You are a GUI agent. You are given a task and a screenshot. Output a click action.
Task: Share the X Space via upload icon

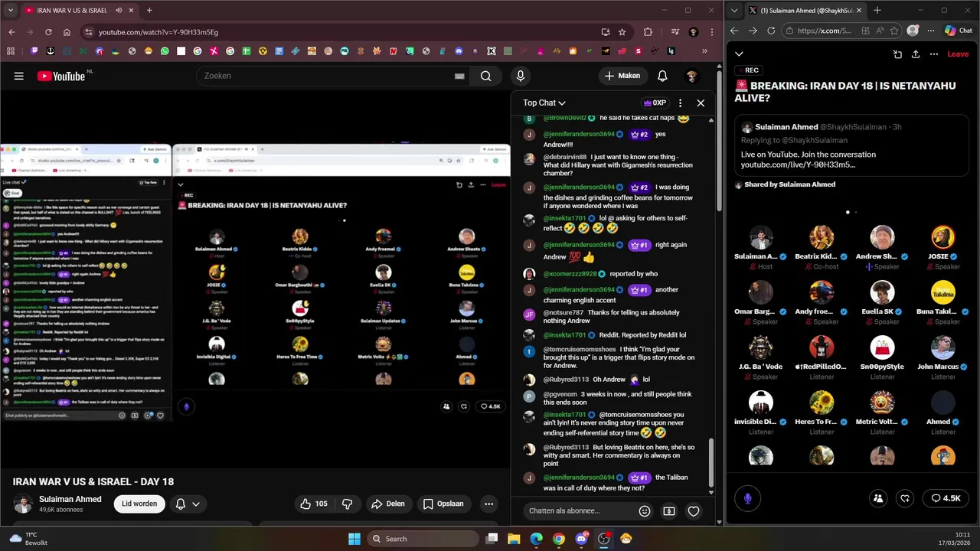click(916, 54)
